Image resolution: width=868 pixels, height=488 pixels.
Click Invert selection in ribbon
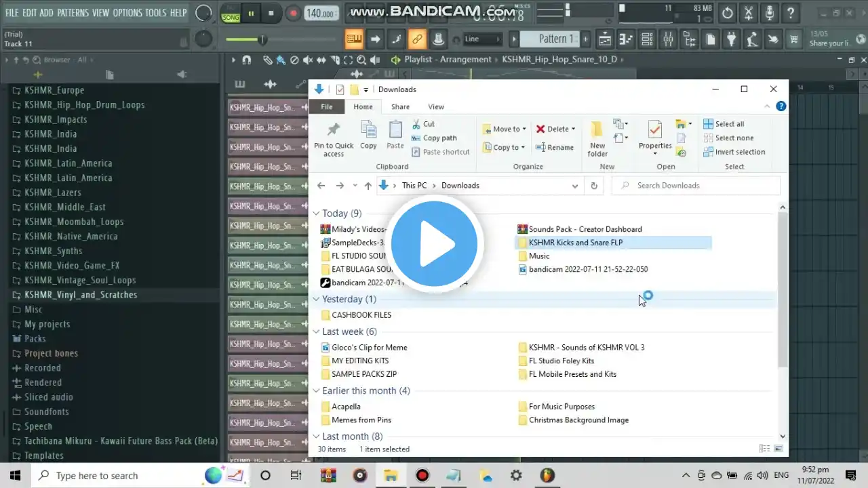(x=734, y=152)
